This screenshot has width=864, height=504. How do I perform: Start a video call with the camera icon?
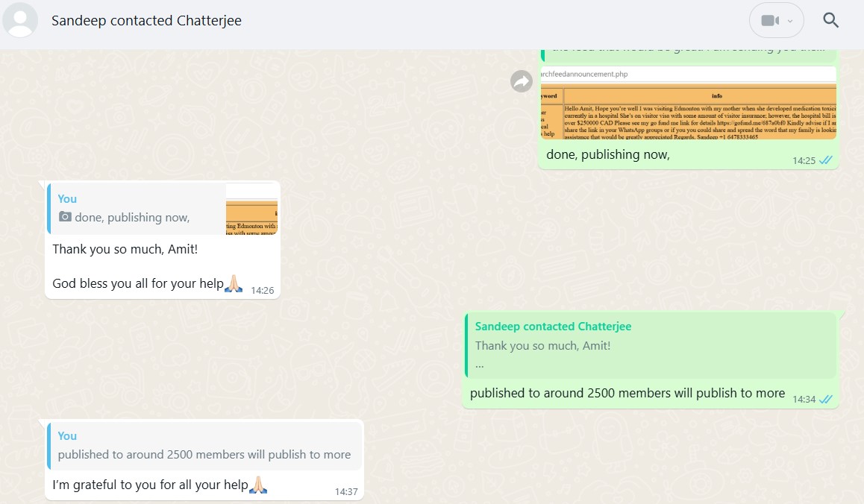[769, 20]
